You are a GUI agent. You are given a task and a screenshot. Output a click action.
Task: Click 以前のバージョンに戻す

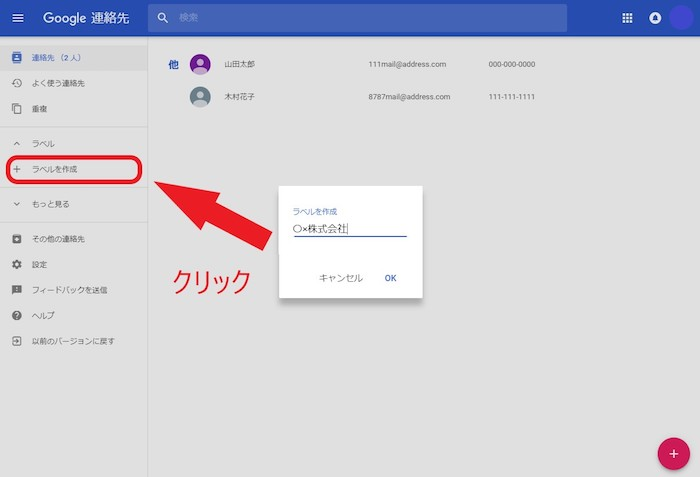[74, 341]
